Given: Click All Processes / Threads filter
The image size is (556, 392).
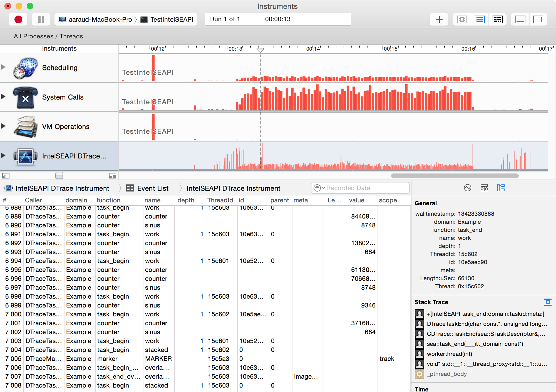Looking at the screenshot, I should click(48, 36).
